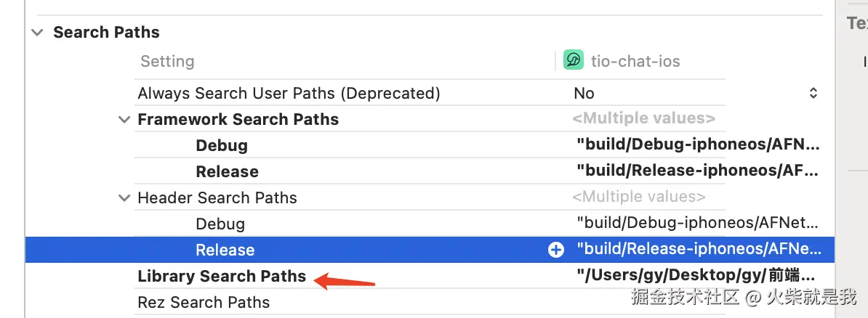868x318 pixels.
Task: Select the Framework Search Paths setting label
Action: pyautogui.click(x=238, y=119)
